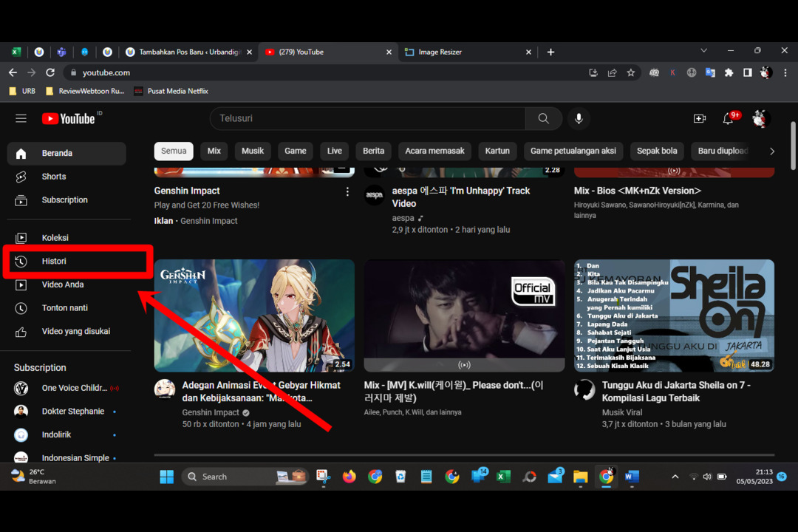Screen dimensions: 798x532
Task: Select the Acara memasak chip
Action: (434, 151)
